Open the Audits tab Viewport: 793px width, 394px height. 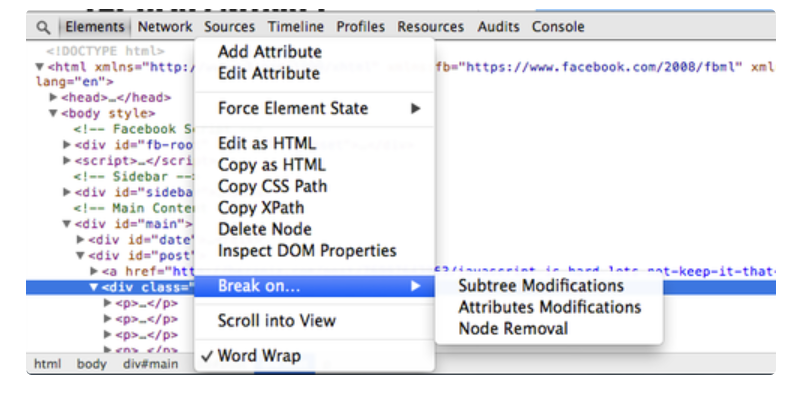coord(498,27)
